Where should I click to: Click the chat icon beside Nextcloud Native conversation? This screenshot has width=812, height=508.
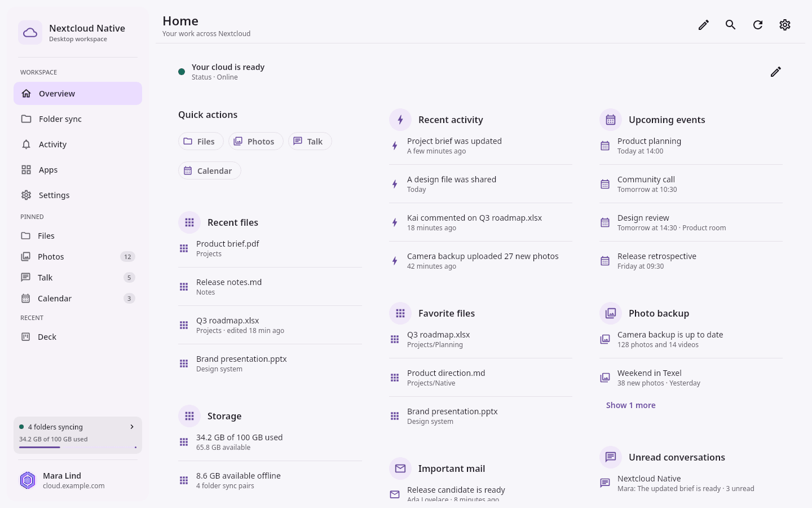click(605, 483)
